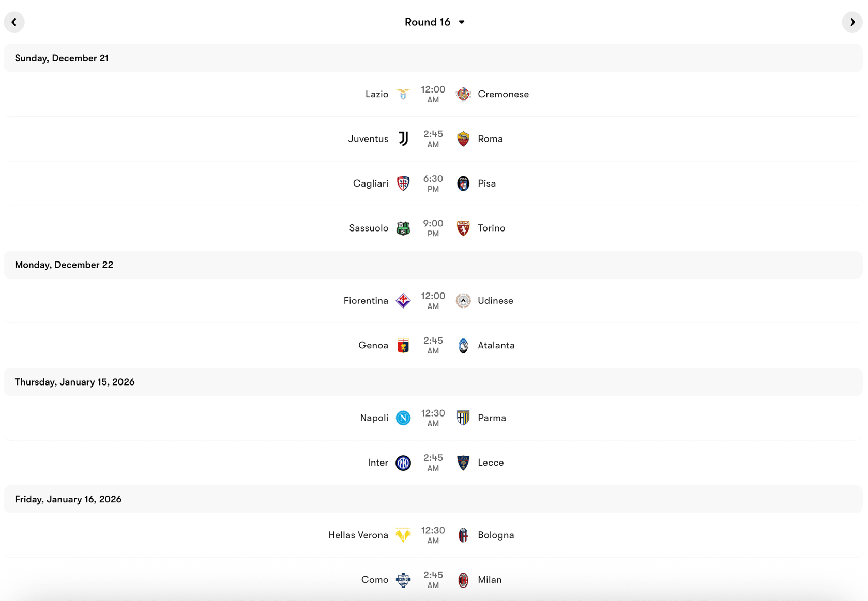This screenshot has width=868, height=601.
Task: Click the previous round chevron
Action: tap(14, 22)
